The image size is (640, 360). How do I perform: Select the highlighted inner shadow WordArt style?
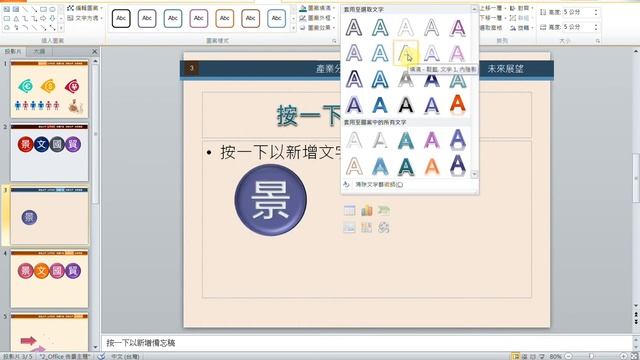(x=406, y=53)
